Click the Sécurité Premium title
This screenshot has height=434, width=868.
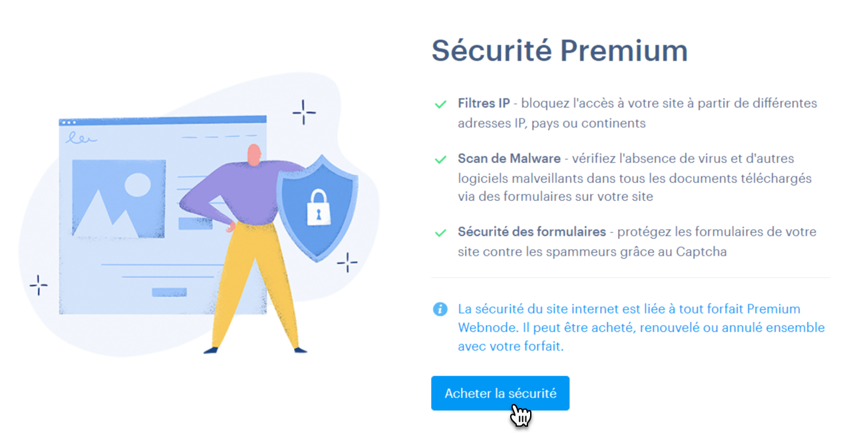(559, 51)
